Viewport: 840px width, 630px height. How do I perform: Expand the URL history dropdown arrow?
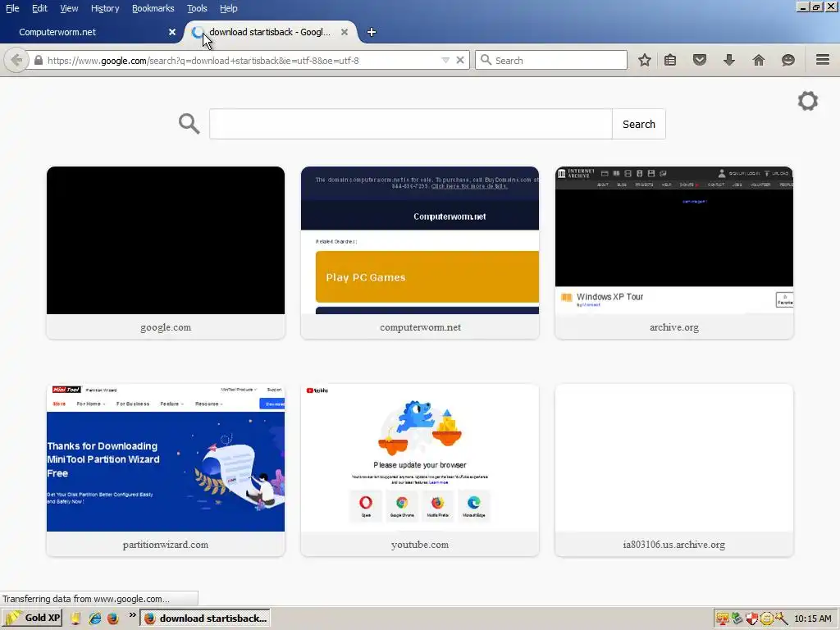coord(445,61)
